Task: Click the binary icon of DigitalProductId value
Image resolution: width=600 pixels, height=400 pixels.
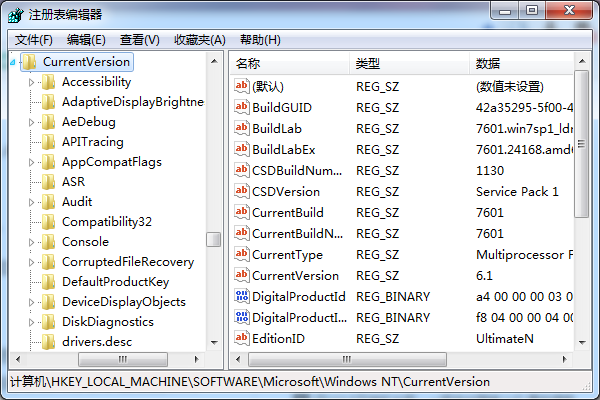Action: tap(242, 296)
